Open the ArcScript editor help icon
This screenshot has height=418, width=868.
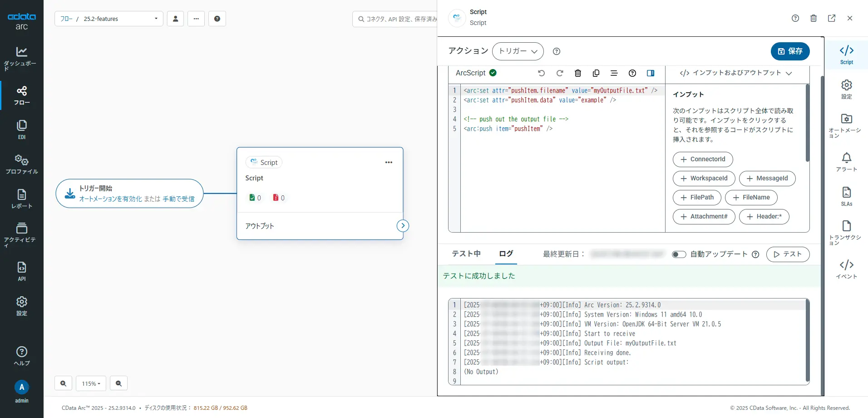(x=632, y=73)
